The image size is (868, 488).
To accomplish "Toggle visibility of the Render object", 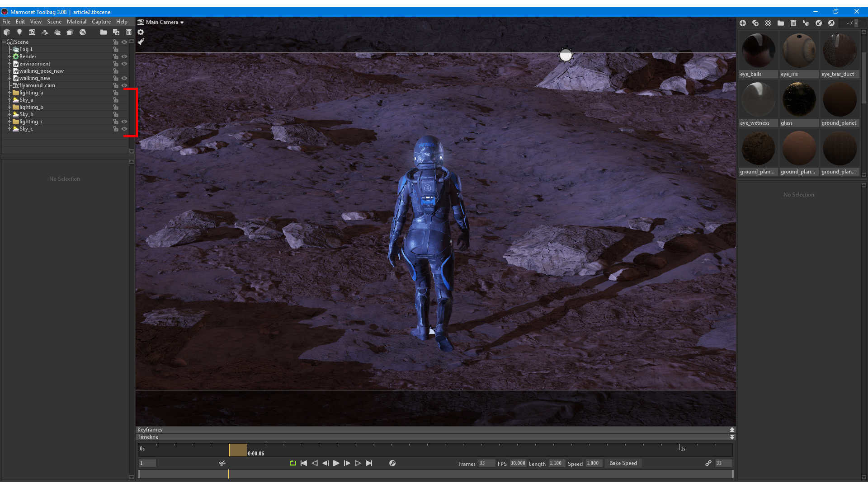I will click(x=124, y=56).
